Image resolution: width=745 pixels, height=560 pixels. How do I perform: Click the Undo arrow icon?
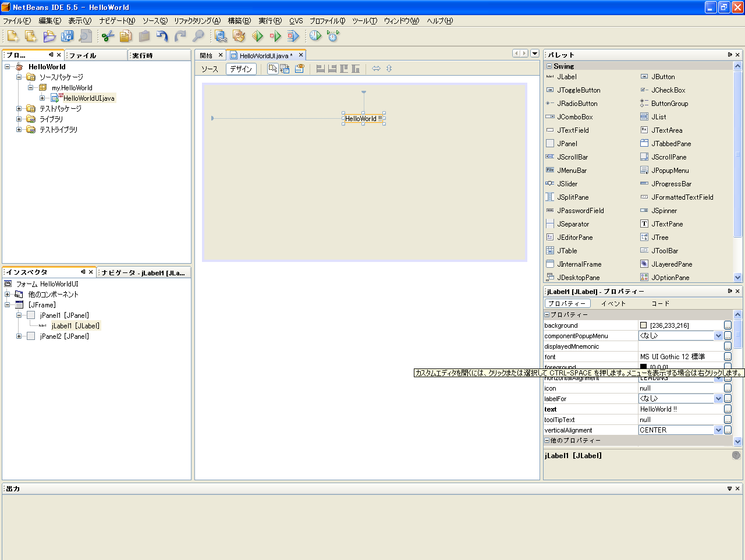[162, 36]
